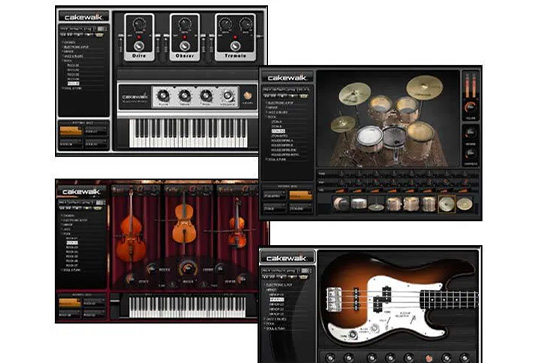The image size is (535, 363).
Task: Select the hi-hat thumbnail in the drum strip
Action: click(376, 204)
